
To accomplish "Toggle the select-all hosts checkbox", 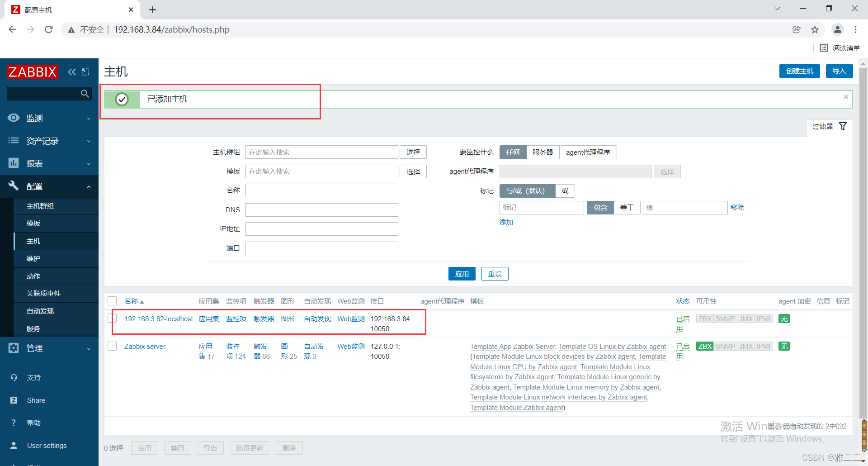I will tap(112, 301).
